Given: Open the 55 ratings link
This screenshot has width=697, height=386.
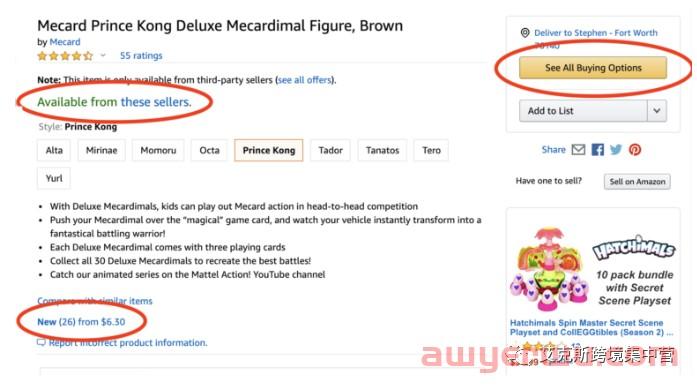Looking at the screenshot, I should (x=141, y=56).
